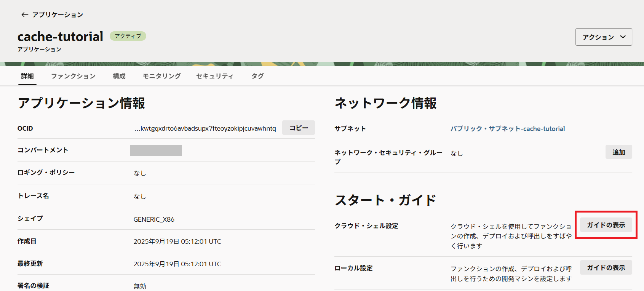The image size is (644, 291).
Task: Open the アクション dropdown menu
Action: click(x=603, y=37)
